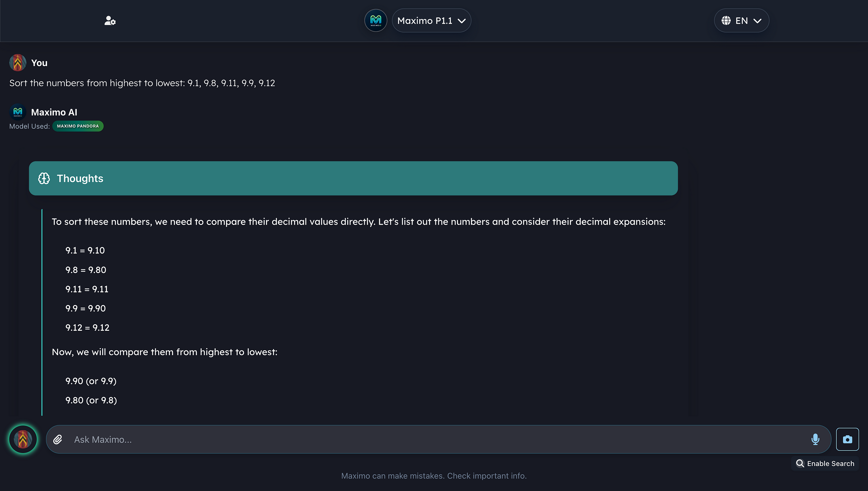
Task: Click the paperclip attach file icon
Action: pyautogui.click(x=58, y=439)
